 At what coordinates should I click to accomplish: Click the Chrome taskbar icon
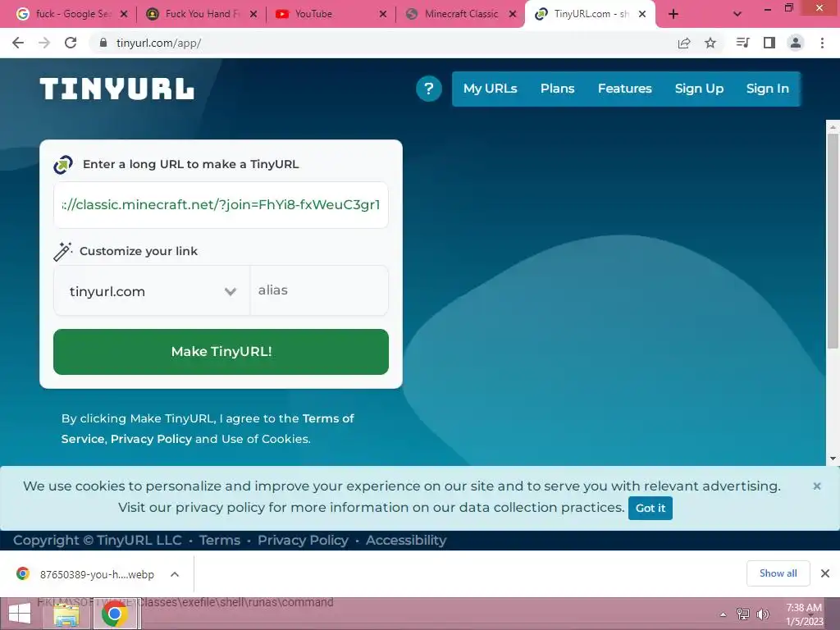115,614
